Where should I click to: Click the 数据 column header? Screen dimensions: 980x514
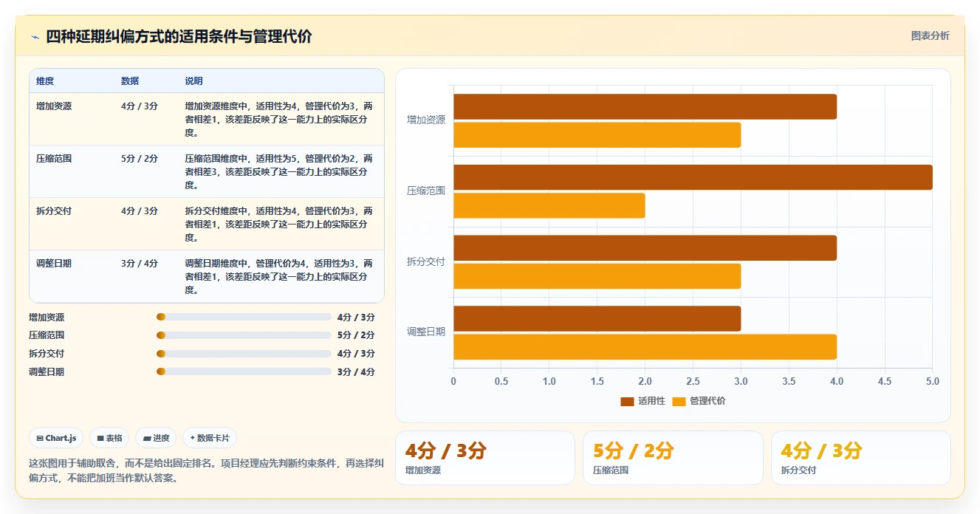130,81
